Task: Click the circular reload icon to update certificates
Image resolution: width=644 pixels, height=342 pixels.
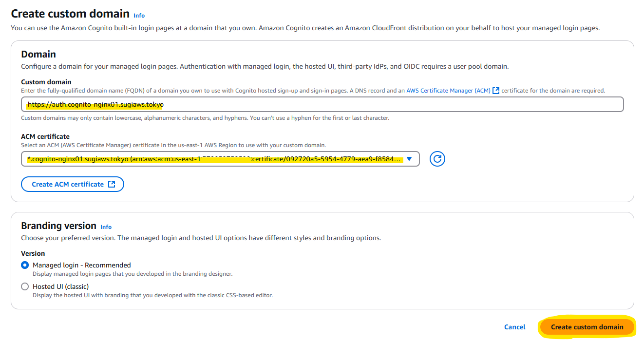Action: [437, 159]
